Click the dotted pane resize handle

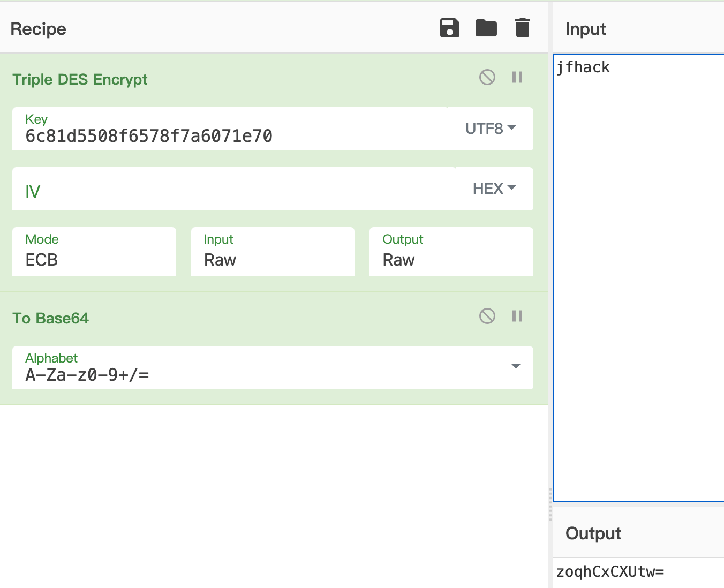click(550, 504)
